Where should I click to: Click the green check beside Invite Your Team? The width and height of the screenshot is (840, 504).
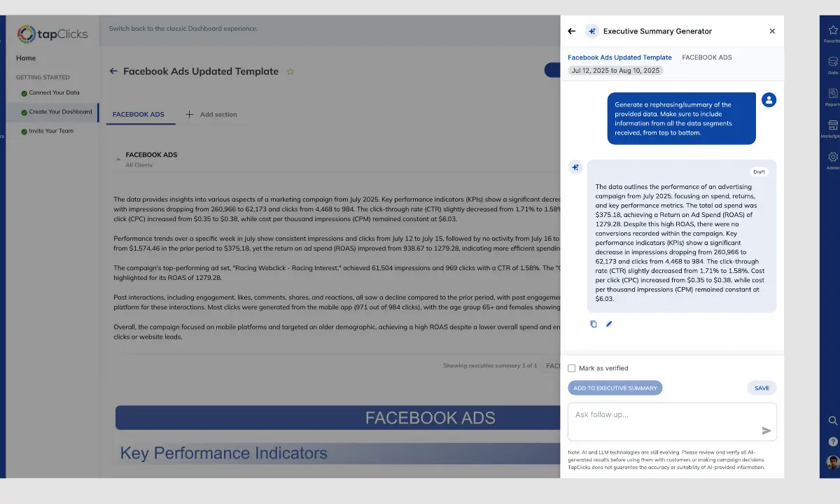coord(24,132)
